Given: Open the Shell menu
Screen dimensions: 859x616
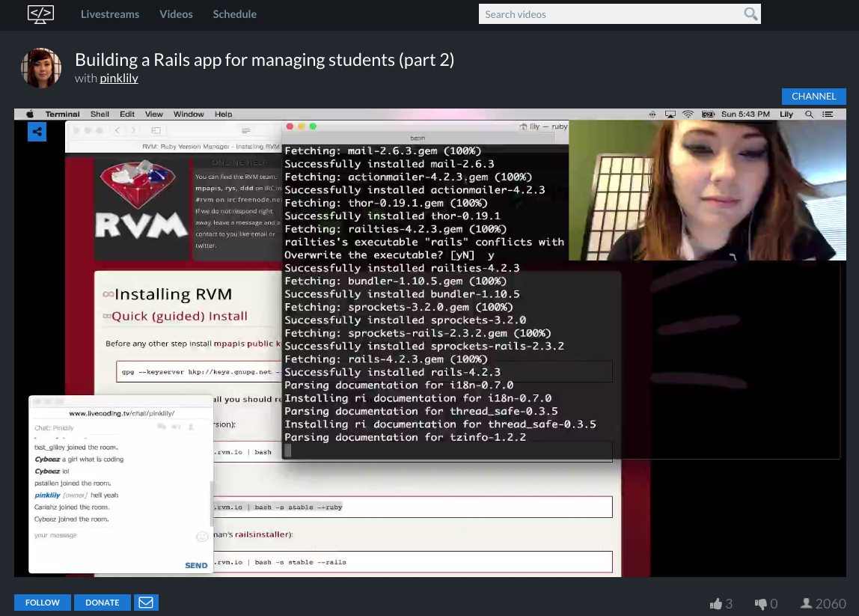Looking at the screenshot, I should click(x=100, y=114).
